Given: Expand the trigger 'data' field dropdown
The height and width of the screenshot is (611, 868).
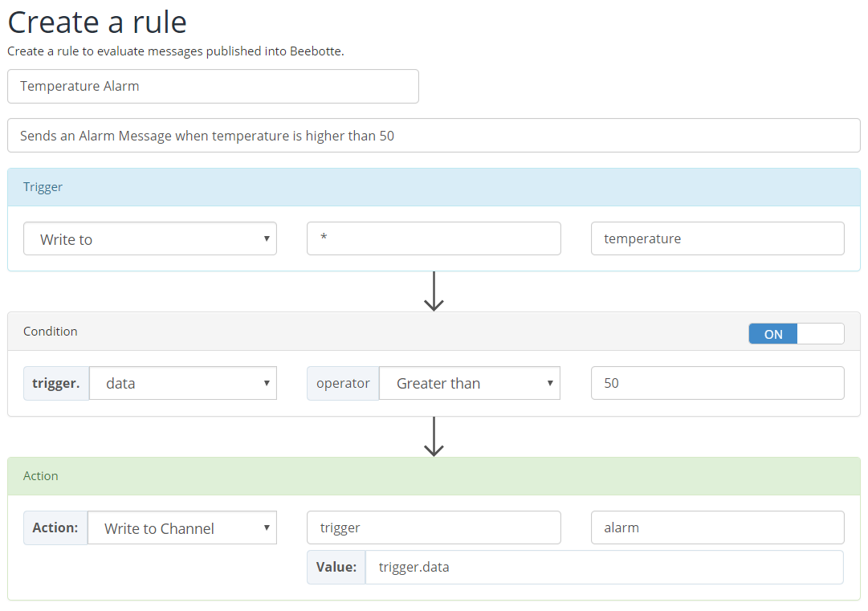Looking at the screenshot, I should pos(182,384).
